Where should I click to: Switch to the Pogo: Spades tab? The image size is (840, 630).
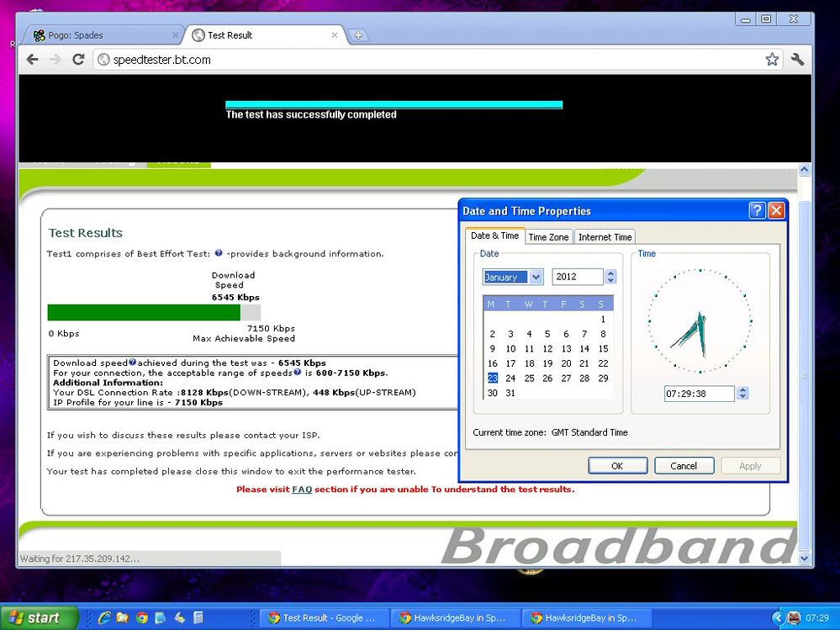pyautogui.click(x=103, y=35)
